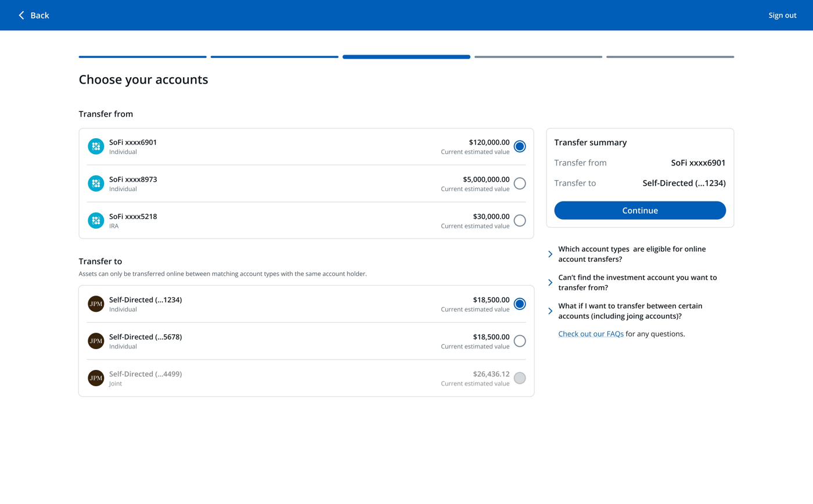Click fourth progress step bar

click(x=538, y=57)
